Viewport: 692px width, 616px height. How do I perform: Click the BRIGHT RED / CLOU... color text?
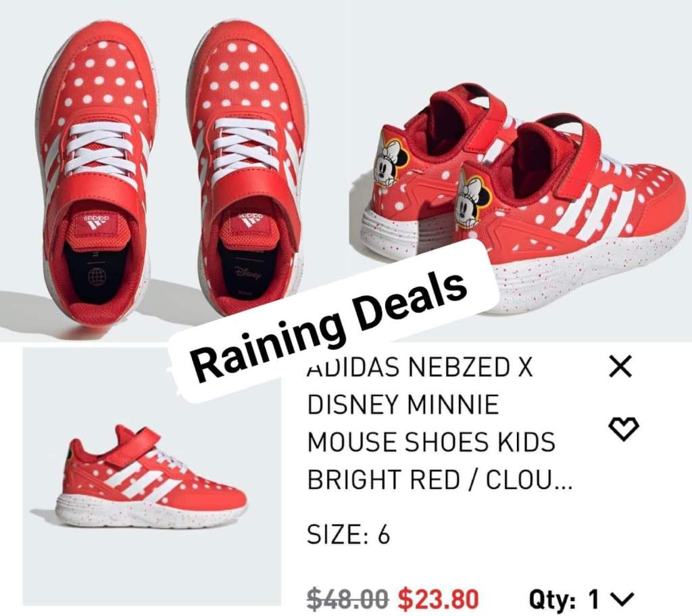tap(439, 479)
